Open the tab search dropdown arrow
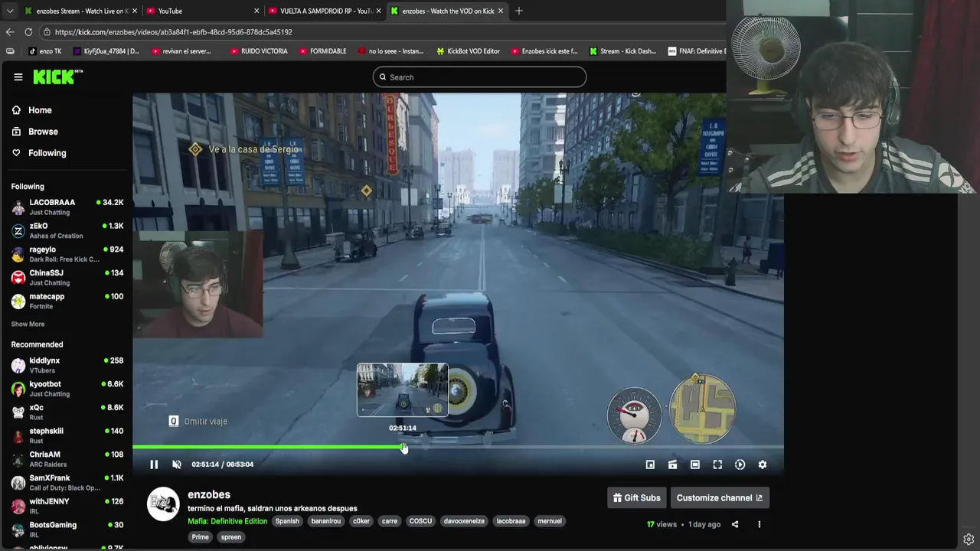 click(9, 11)
